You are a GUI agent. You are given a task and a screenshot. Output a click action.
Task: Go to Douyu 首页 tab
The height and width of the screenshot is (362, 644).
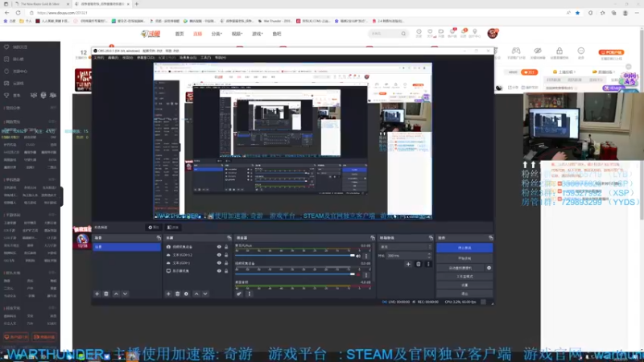[180, 34]
